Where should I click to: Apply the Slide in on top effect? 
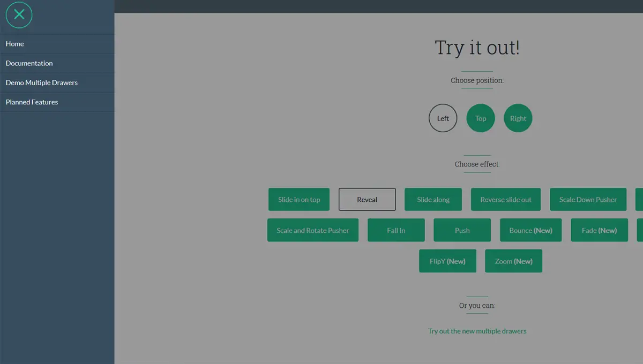298,199
